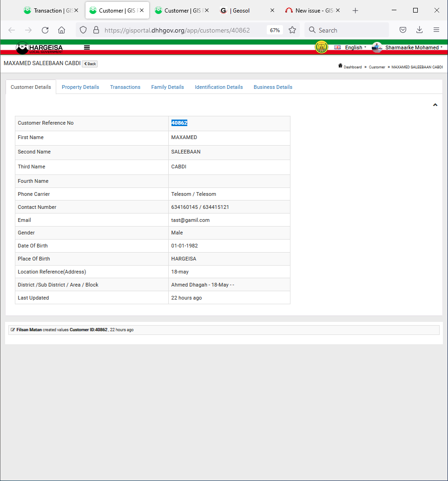Image resolution: width=448 pixels, height=481 pixels.
Task: Close the Transaction tab
Action: 76,10
